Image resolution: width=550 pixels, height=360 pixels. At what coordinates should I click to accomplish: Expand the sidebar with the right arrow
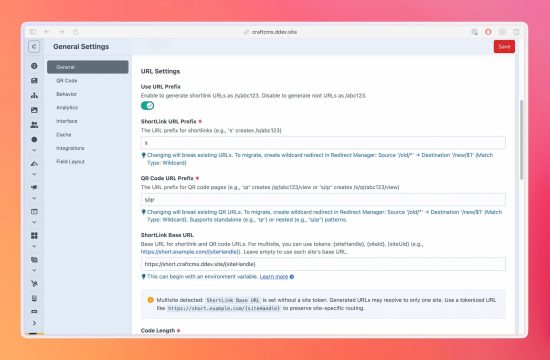pyautogui.click(x=34, y=323)
